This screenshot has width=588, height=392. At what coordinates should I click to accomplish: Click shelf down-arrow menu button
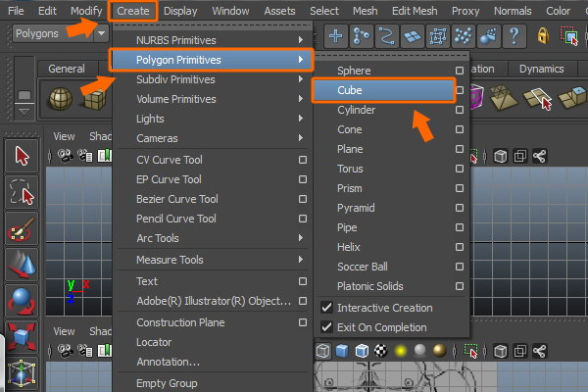[x=24, y=112]
